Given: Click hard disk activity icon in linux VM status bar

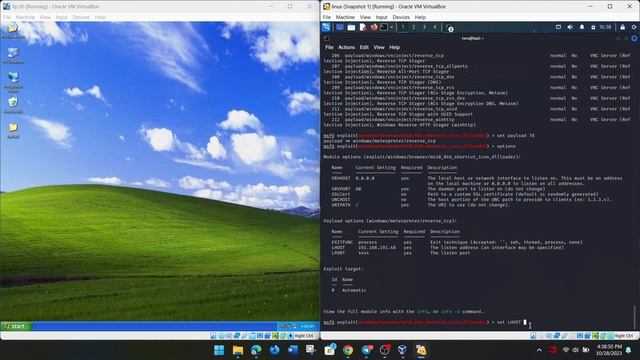Looking at the screenshot, I should (x=533, y=336).
